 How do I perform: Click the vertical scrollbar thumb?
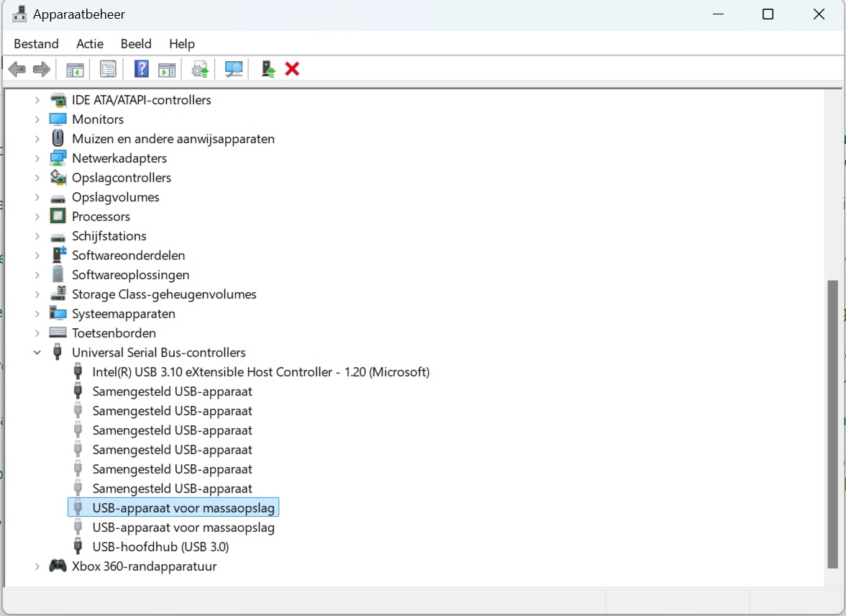click(833, 425)
